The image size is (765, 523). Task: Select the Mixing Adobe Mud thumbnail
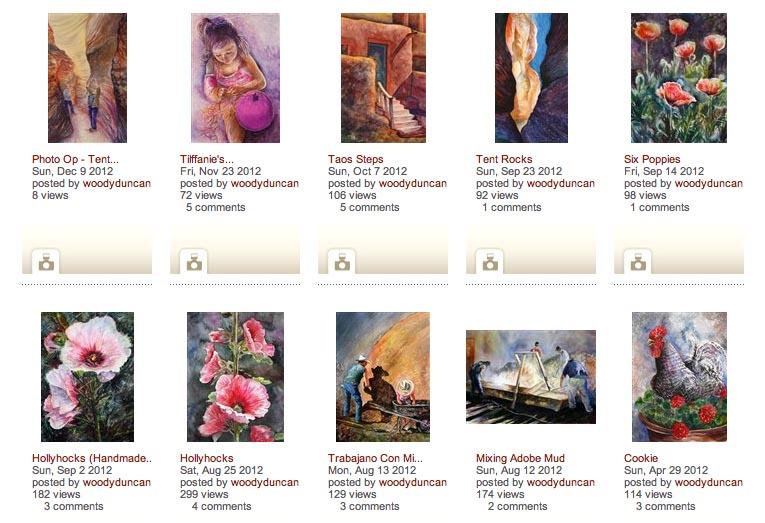[531, 377]
